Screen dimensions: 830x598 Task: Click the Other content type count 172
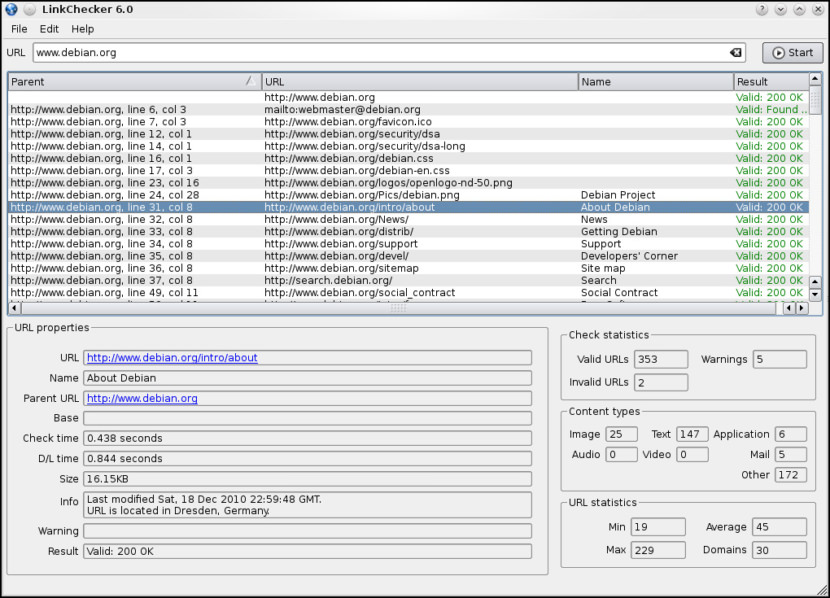791,475
